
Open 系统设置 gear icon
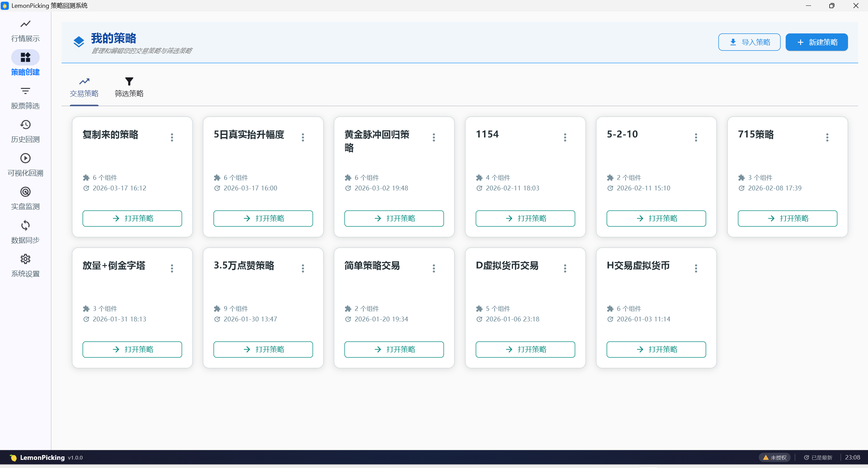25,259
